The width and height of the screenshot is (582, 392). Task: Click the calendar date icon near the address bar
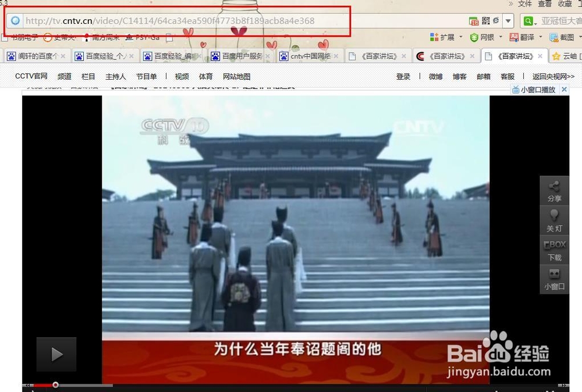click(x=474, y=20)
